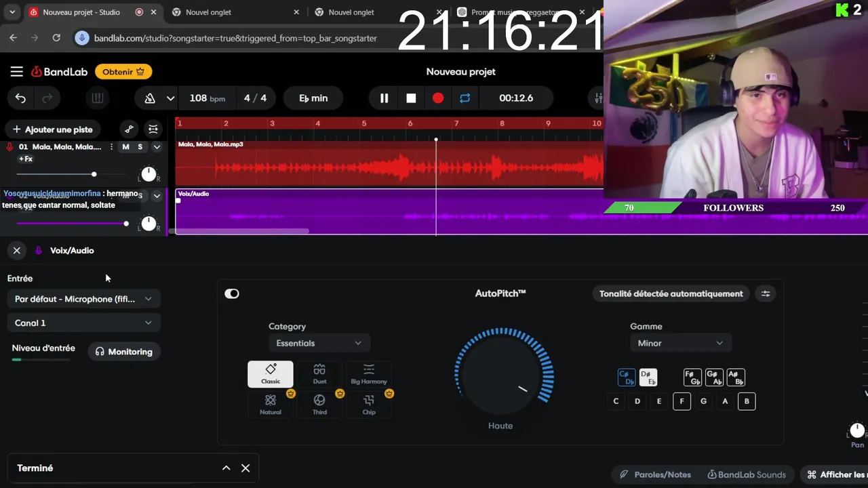Screen dimensions: 868x488
Task: Mute track 01 Mala, Mala, Mala
Action: pyautogui.click(x=125, y=147)
